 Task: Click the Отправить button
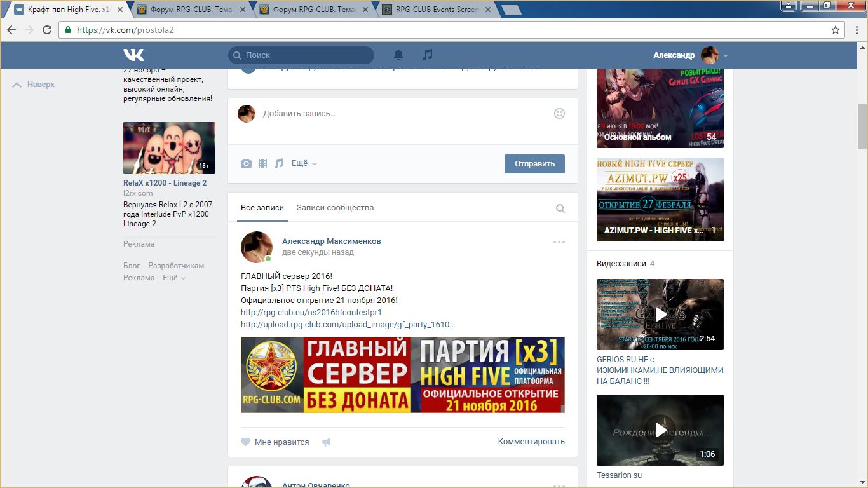pos(534,163)
